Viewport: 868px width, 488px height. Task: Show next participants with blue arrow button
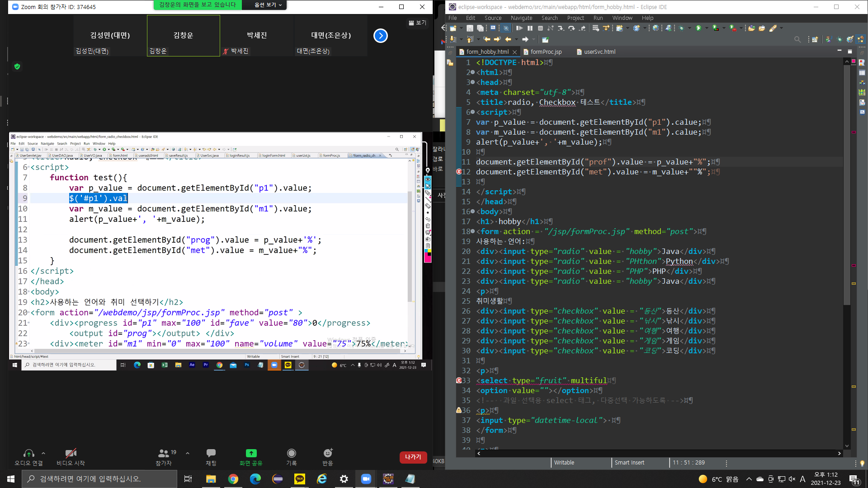click(x=381, y=36)
